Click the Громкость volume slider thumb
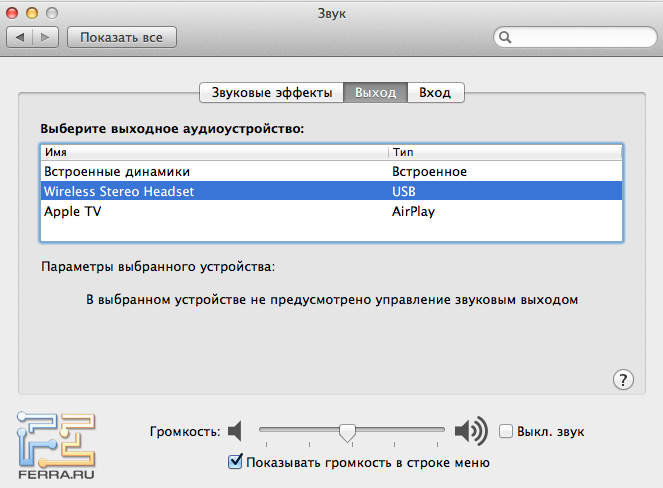Image resolution: width=663 pixels, height=488 pixels. [347, 433]
